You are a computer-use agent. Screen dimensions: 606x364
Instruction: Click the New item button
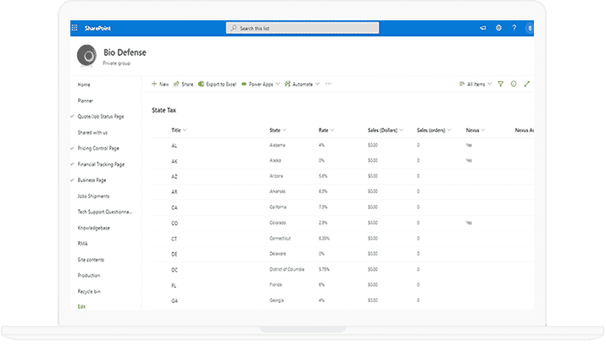pyautogui.click(x=159, y=85)
